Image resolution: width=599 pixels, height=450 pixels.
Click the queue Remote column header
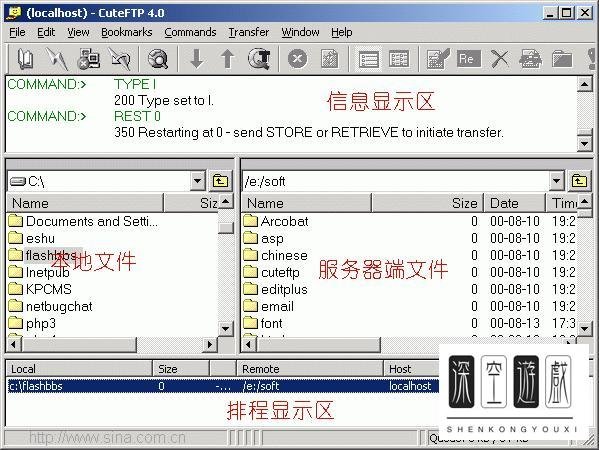[309, 369]
